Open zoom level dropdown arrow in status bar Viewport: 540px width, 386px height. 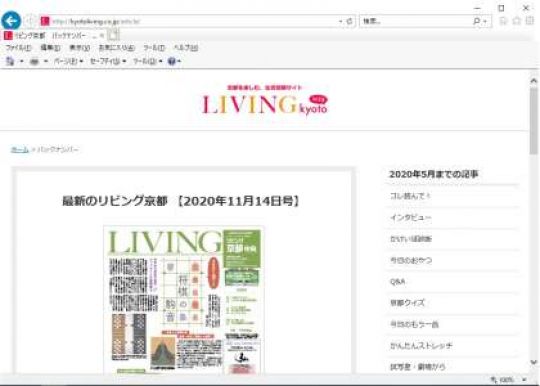pos(524,380)
